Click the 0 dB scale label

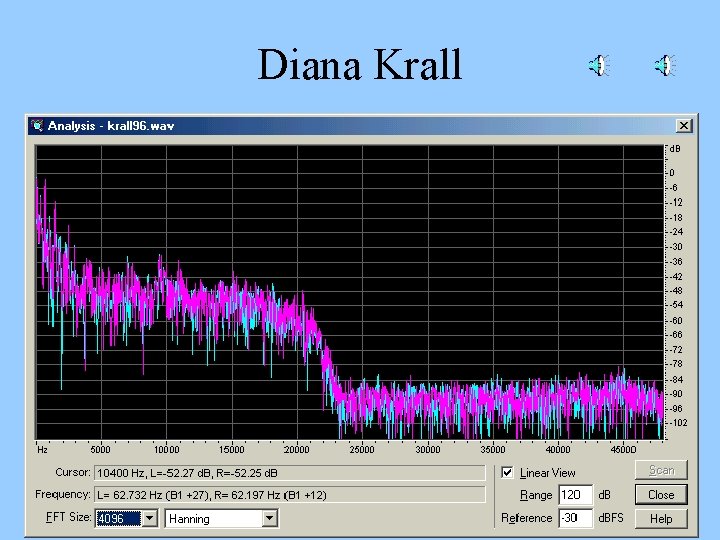(672, 173)
